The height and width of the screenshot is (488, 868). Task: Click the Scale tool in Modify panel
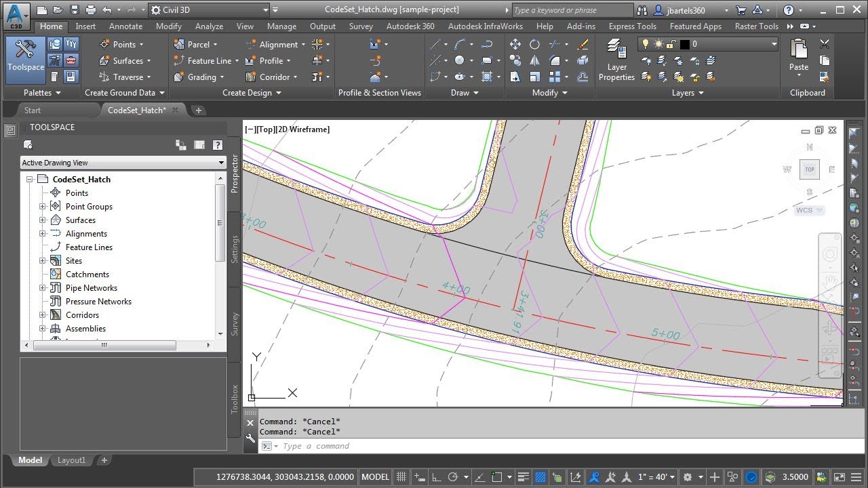(x=534, y=77)
